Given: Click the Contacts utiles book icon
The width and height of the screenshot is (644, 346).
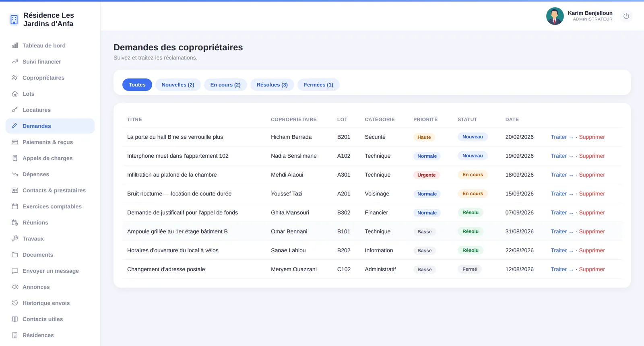Looking at the screenshot, I should tap(15, 319).
